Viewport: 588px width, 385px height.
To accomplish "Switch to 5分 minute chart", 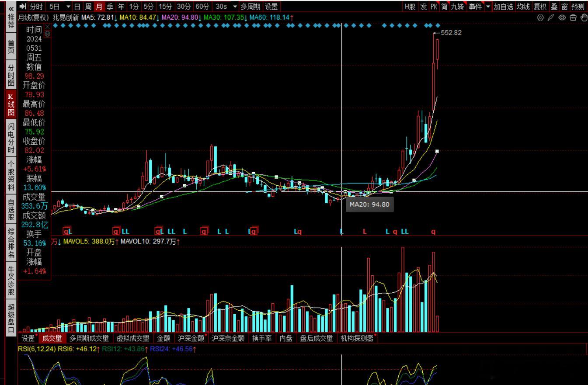I will (x=149, y=7).
